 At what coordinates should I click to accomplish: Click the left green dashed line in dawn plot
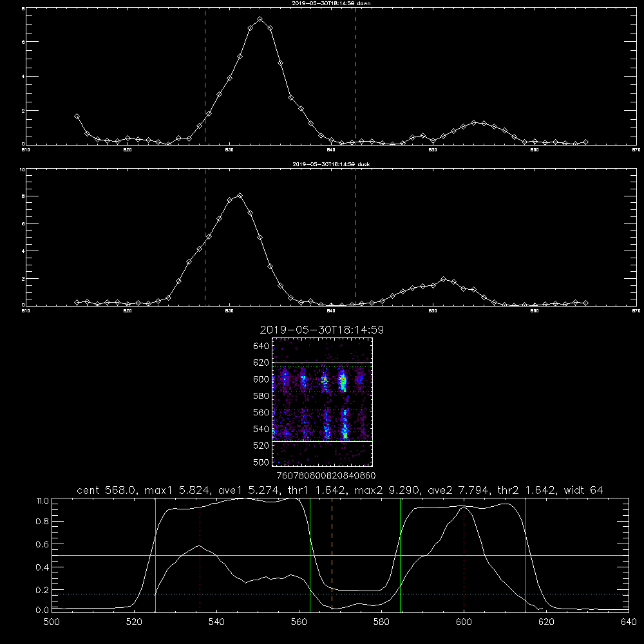(x=205, y=76)
